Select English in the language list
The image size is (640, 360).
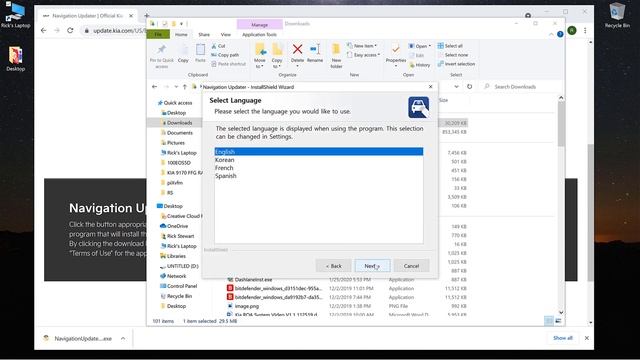[319, 151]
